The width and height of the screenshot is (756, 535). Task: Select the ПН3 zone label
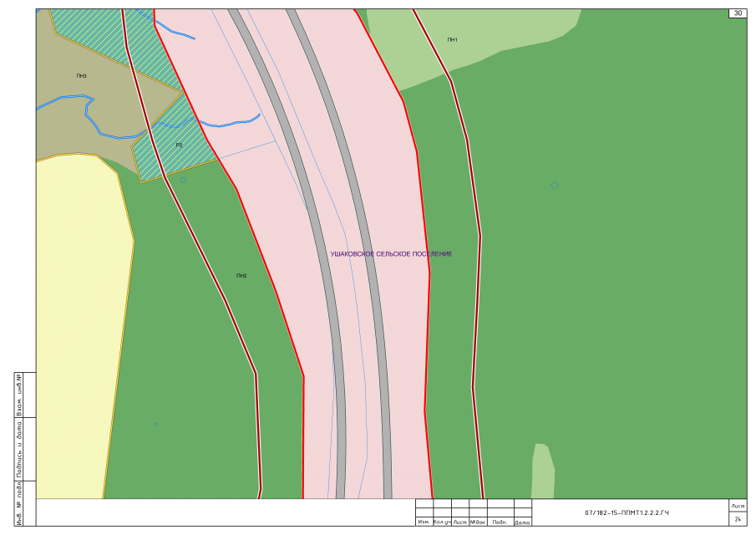(x=81, y=76)
